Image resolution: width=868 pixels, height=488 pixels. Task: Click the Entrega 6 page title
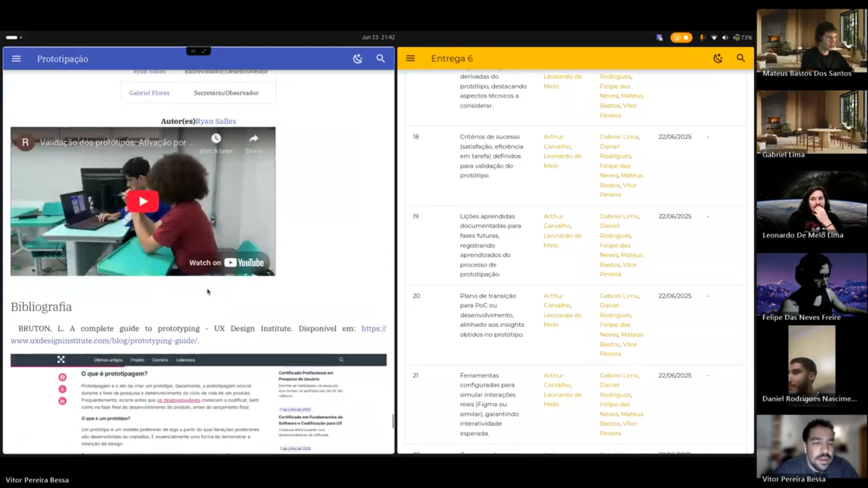pyautogui.click(x=452, y=58)
